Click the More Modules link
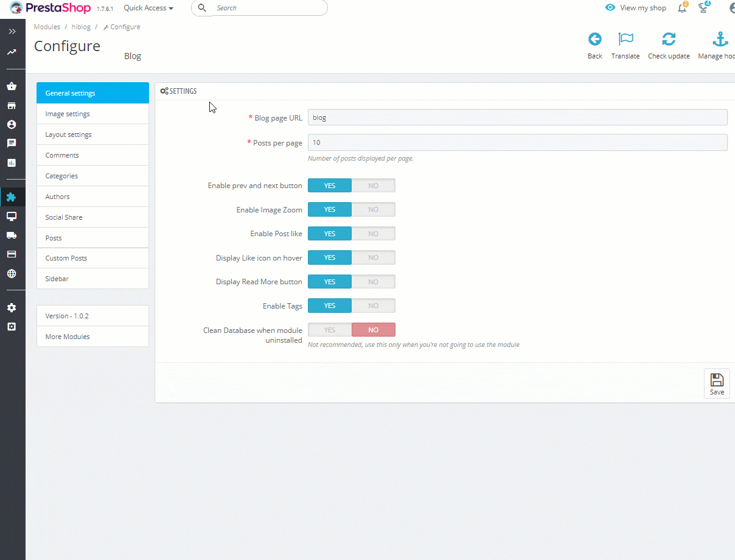The image size is (735, 560). coord(92,337)
